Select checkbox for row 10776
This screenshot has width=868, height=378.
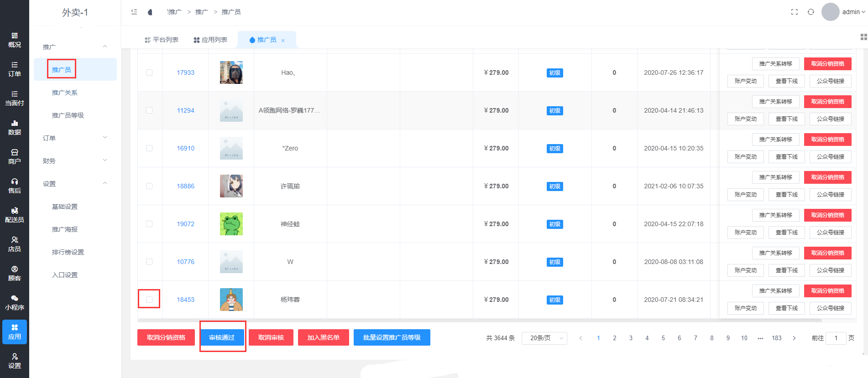coord(149,262)
